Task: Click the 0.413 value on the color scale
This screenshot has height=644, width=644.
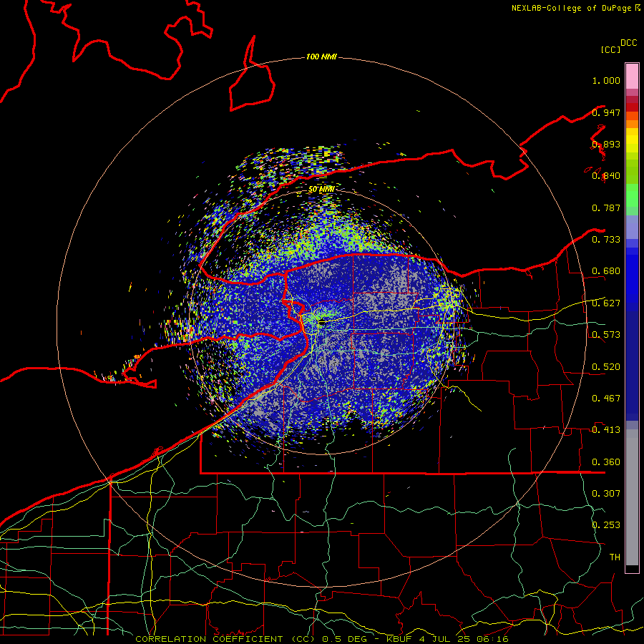Action: coord(606,429)
